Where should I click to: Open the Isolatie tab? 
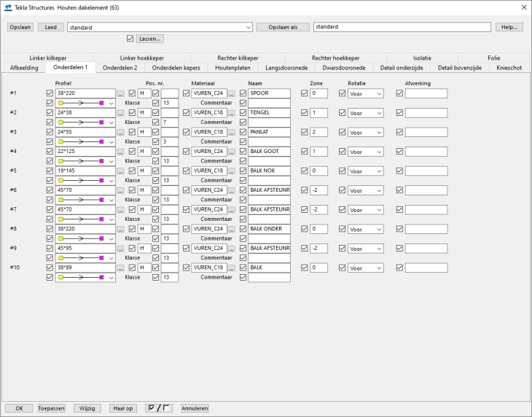[422, 58]
